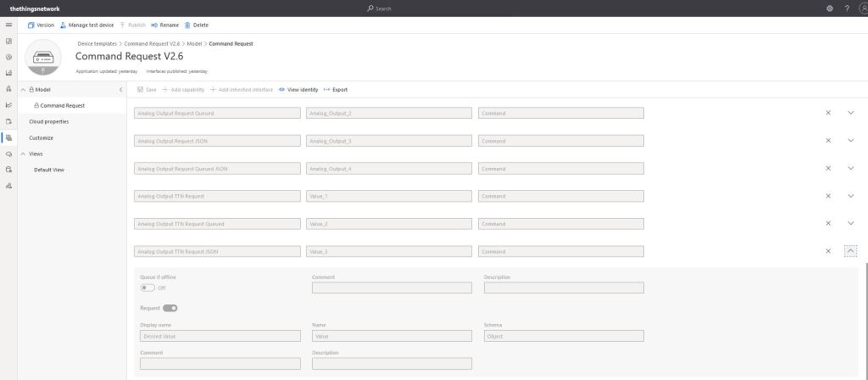Open the help question mark icon
Image resolution: width=868 pixels, height=380 pixels.
(x=846, y=8)
